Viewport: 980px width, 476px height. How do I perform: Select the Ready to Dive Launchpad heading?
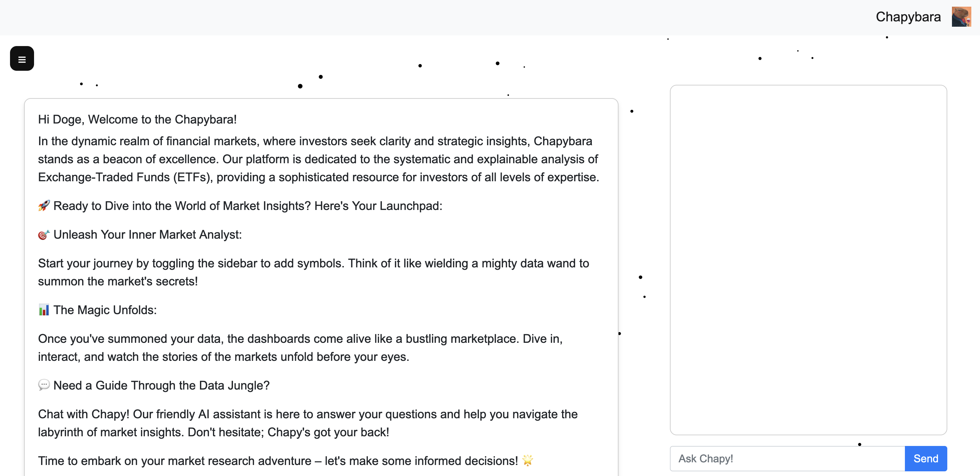pos(247,206)
